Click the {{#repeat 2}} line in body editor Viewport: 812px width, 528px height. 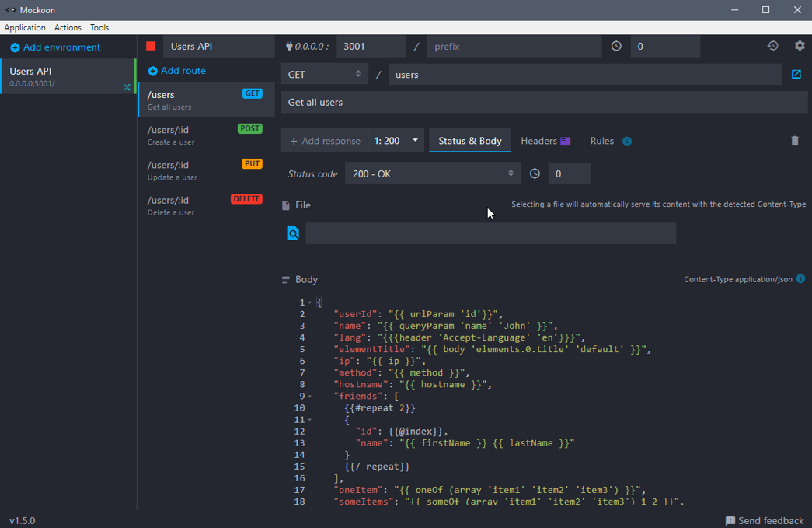click(x=380, y=408)
